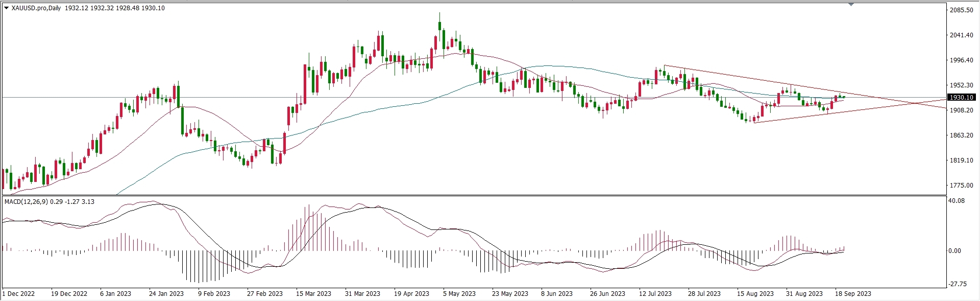
Task: Click the MACD(12,26,9) indicator label
Action: click(26, 202)
